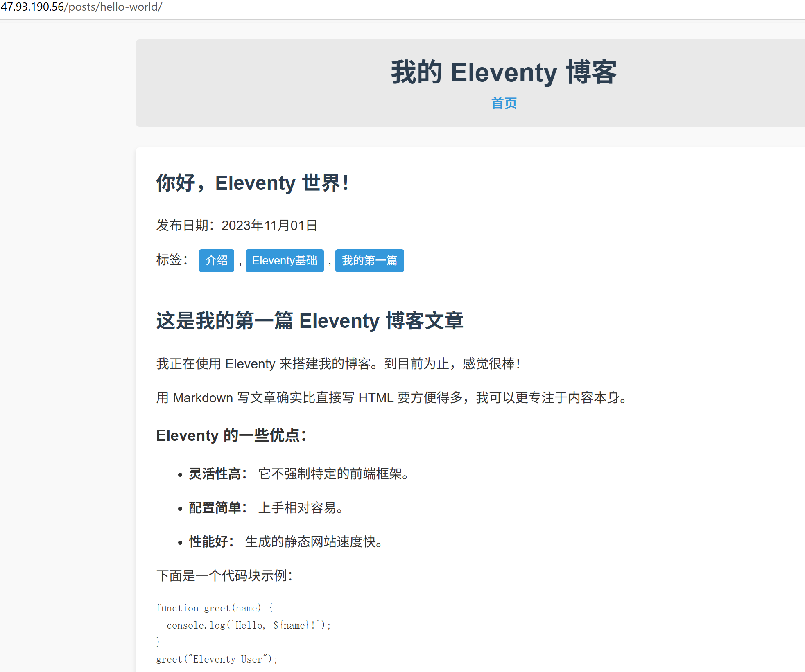This screenshot has height=672, width=805.
Task: Click the 标签： label text
Action: [x=172, y=259]
